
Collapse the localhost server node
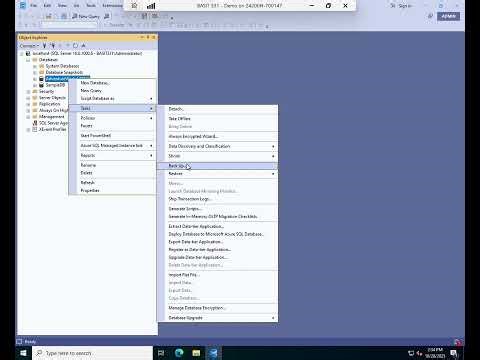click(22, 54)
